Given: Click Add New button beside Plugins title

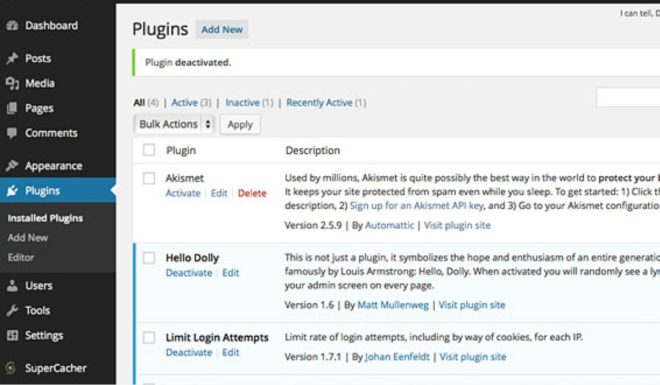Looking at the screenshot, I should 222,29.
